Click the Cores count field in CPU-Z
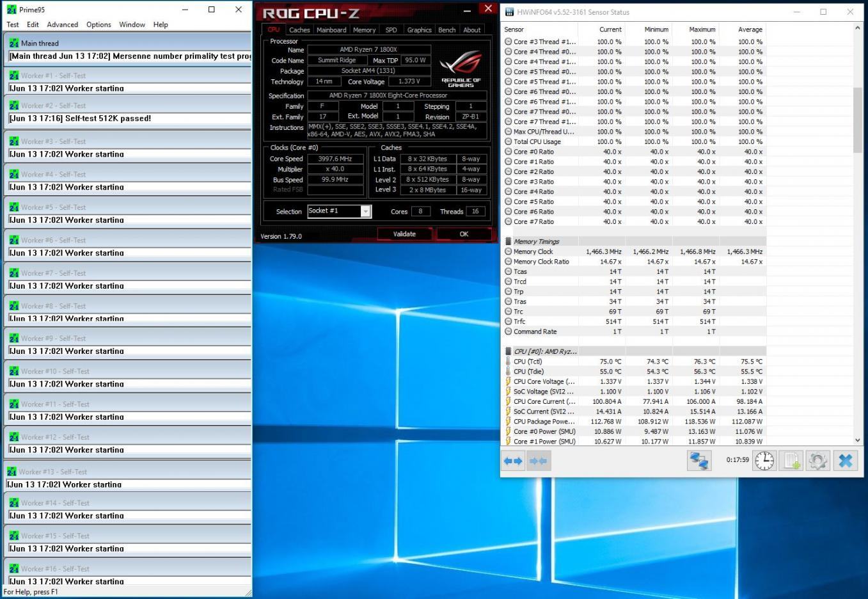 coord(420,211)
